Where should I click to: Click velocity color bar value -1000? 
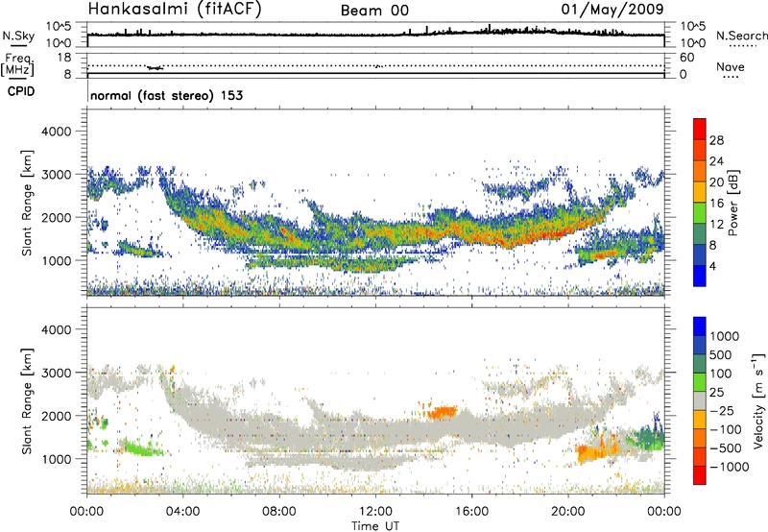(x=729, y=467)
